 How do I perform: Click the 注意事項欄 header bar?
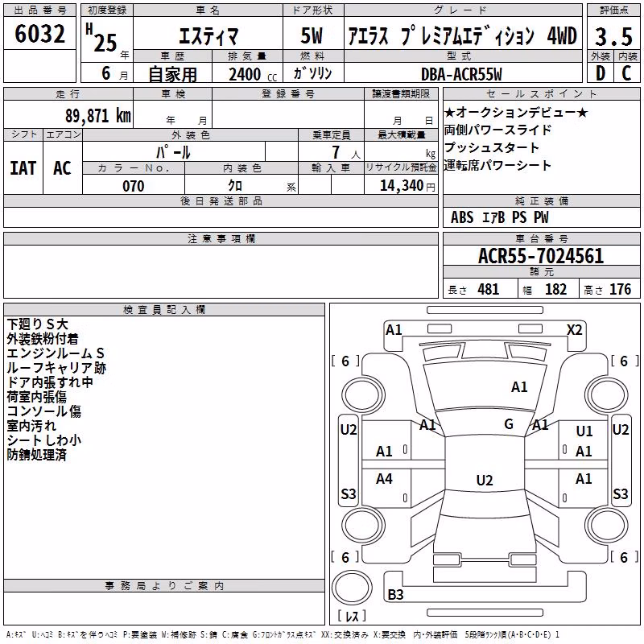pyautogui.click(x=221, y=238)
